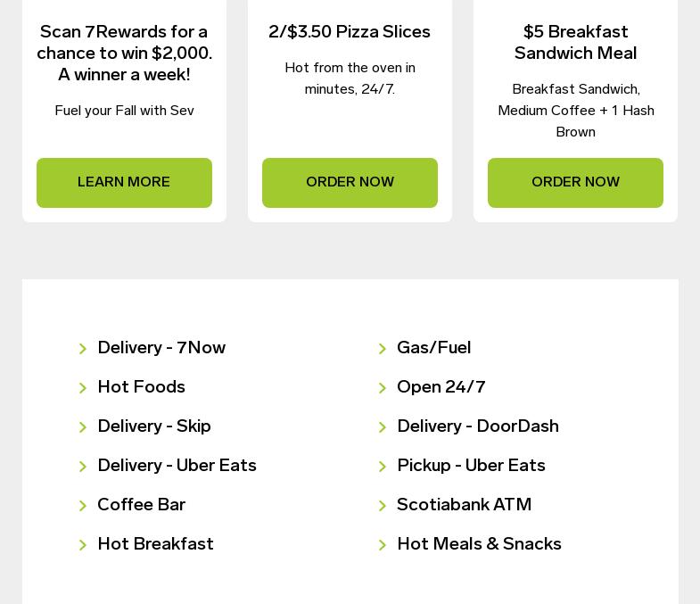Viewport: 700px width, 604px height.
Task: Click the Hot Meals & Snacks text
Action: tap(479, 544)
